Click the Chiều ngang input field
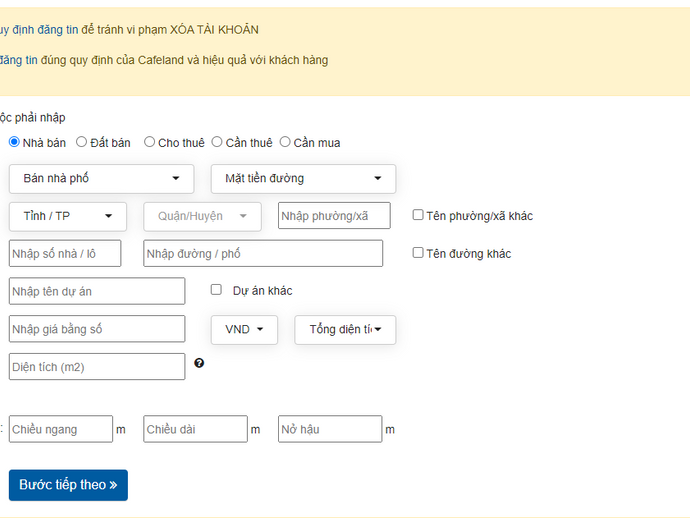The width and height of the screenshot is (690, 518). [61, 429]
